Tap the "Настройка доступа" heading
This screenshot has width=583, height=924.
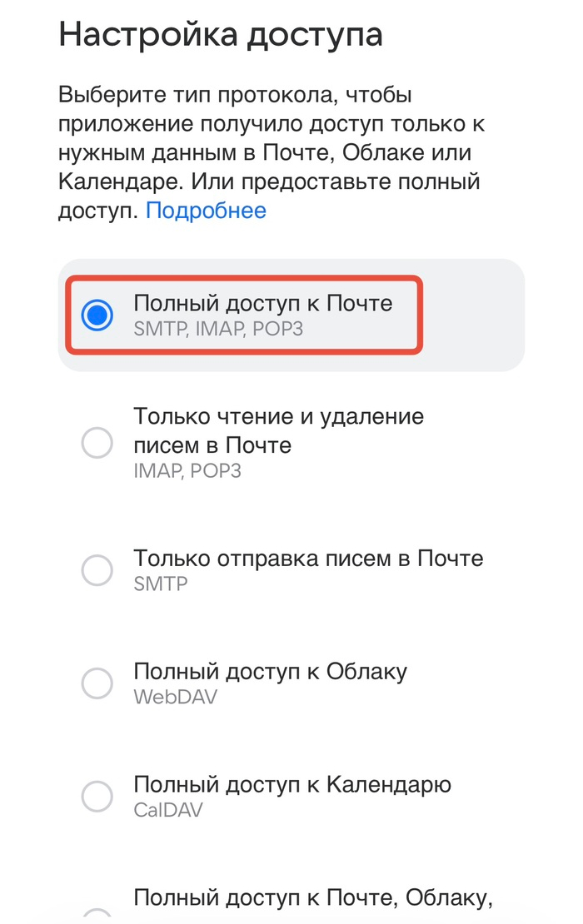(x=221, y=36)
